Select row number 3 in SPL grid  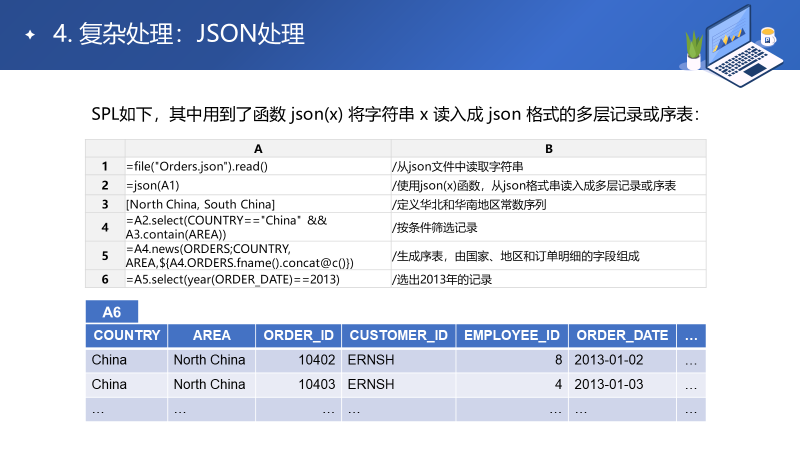coord(105,204)
